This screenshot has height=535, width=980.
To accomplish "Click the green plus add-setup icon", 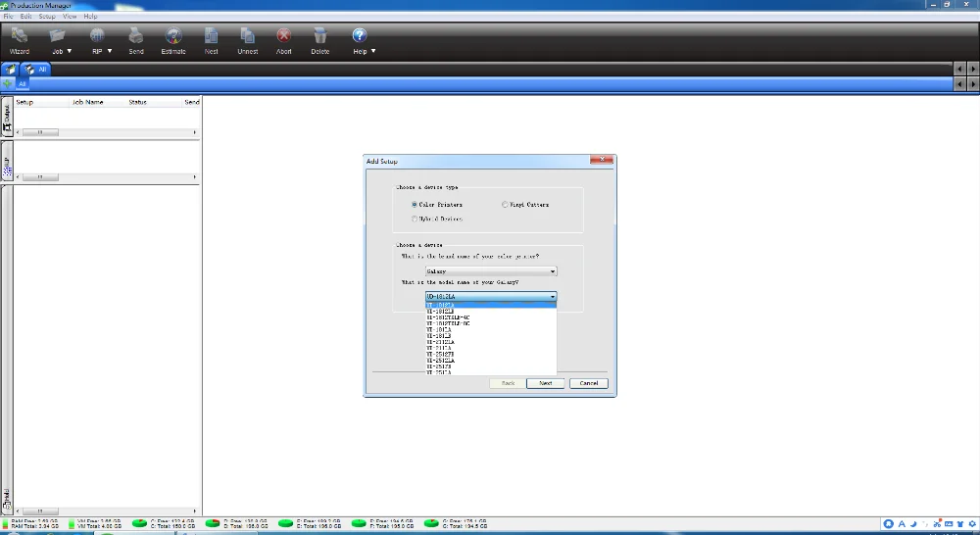I will coord(8,83).
